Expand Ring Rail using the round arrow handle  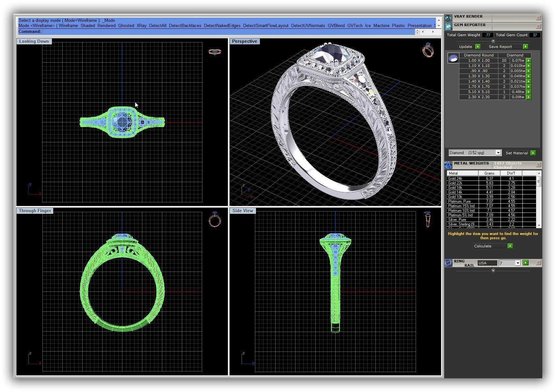[x=493, y=270]
